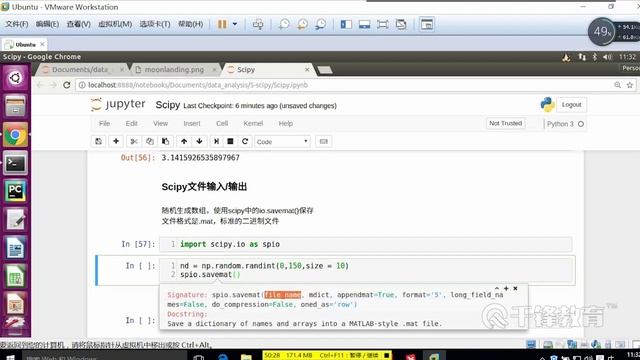Open Jupyter Kernel menu
The width and height of the screenshot is (640, 360).
point(253,123)
